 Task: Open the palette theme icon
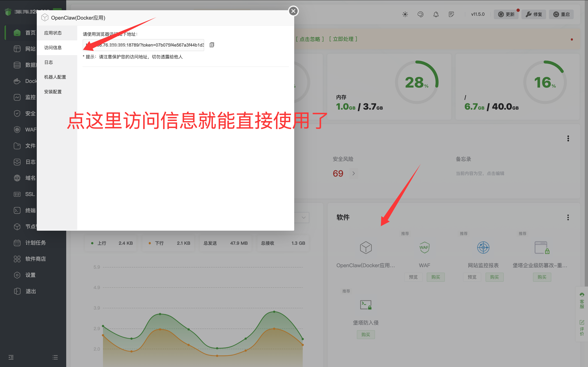tap(420, 14)
